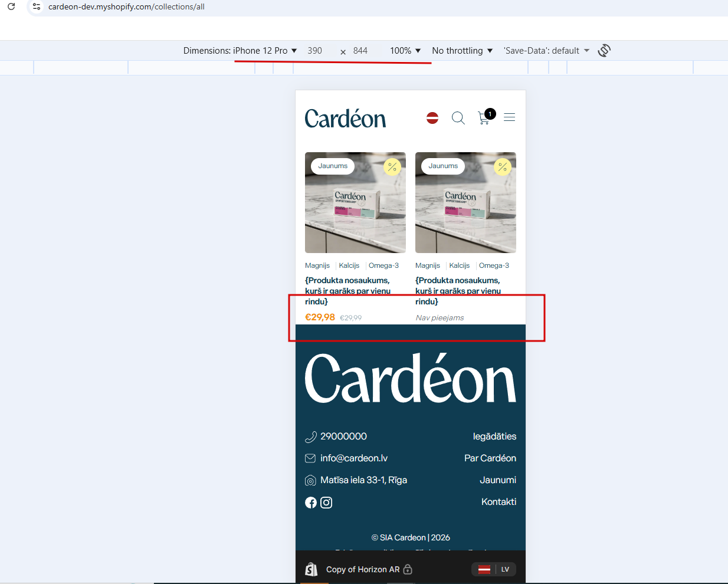
Task: Open site information icon beside URL
Action: coord(37,6)
